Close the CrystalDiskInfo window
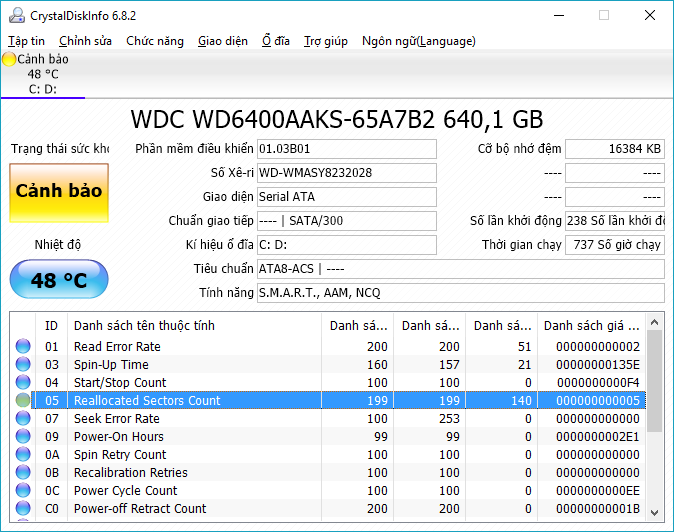Screen dimensions: 674x532 coord(650,15)
